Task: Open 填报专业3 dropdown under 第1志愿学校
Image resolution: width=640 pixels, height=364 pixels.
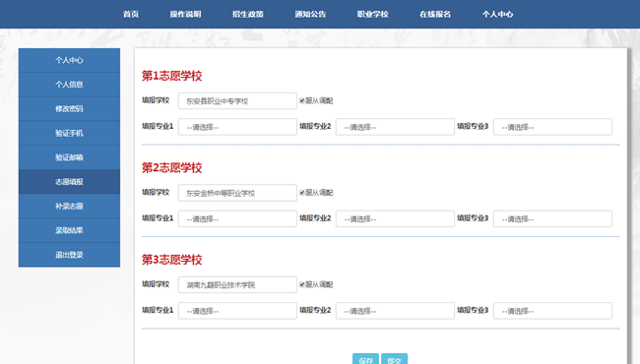Action: point(552,127)
